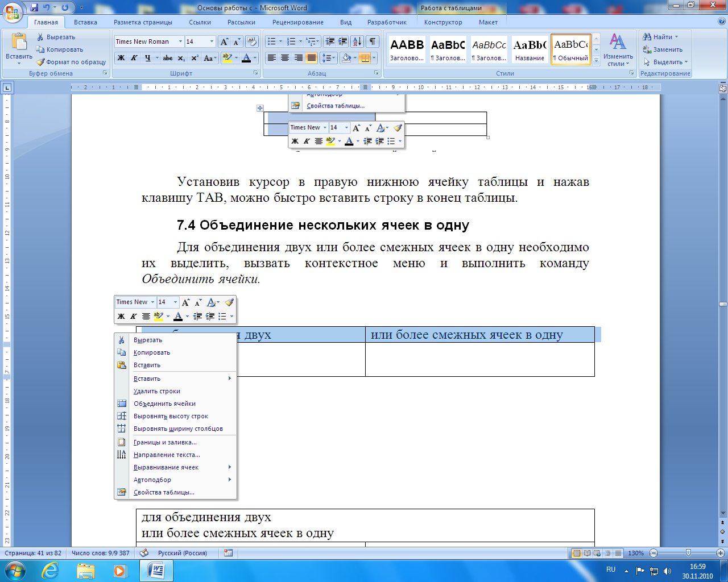This screenshot has height=582, width=728.
Task: Switch to Рецензирование tab
Action: click(298, 22)
